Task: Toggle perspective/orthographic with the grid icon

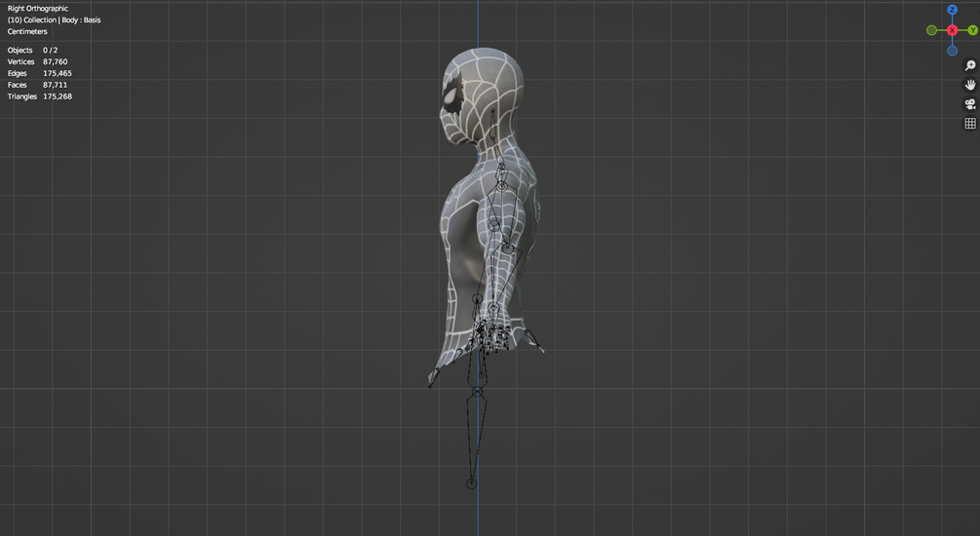Action: [970, 123]
